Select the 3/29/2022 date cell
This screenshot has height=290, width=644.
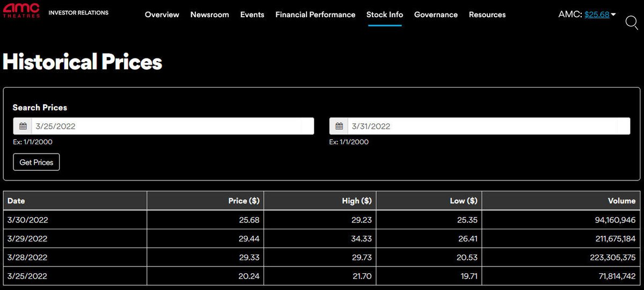point(75,238)
